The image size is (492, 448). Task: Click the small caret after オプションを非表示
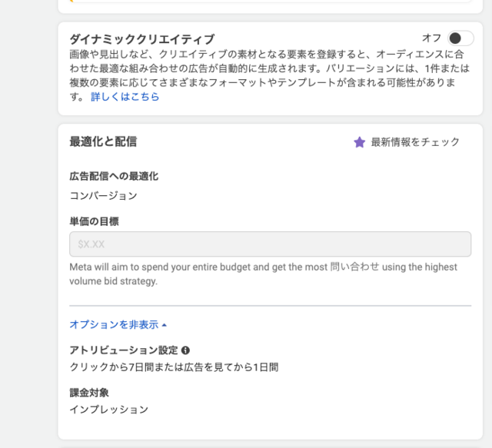click(165, 325)
